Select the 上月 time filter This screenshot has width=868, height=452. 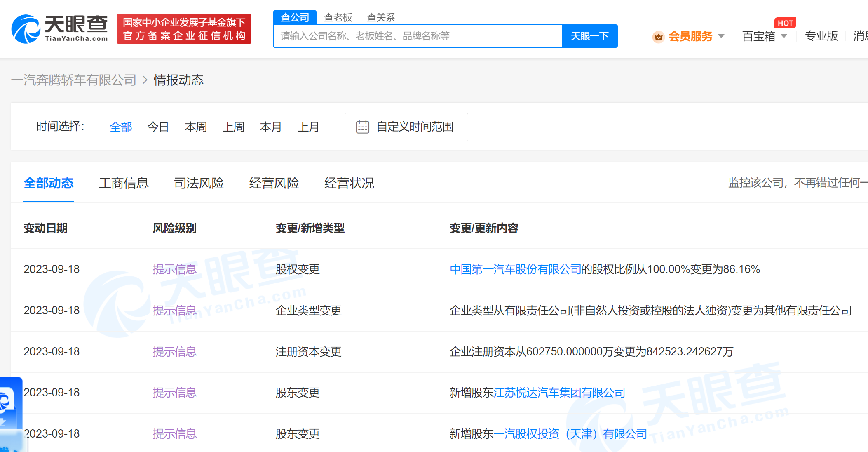pos(308,127)
